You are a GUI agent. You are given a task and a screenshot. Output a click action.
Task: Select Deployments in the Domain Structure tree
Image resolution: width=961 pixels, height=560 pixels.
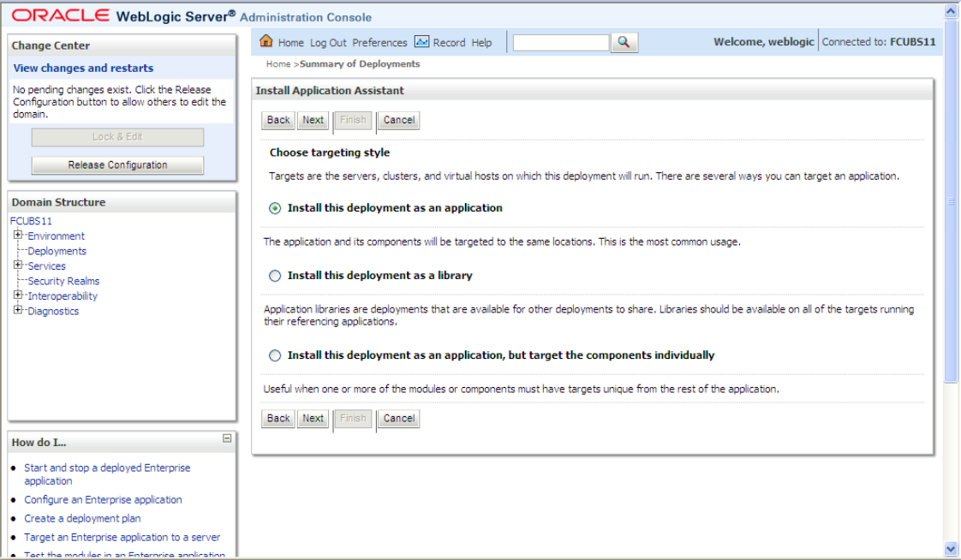click(57, 251)
